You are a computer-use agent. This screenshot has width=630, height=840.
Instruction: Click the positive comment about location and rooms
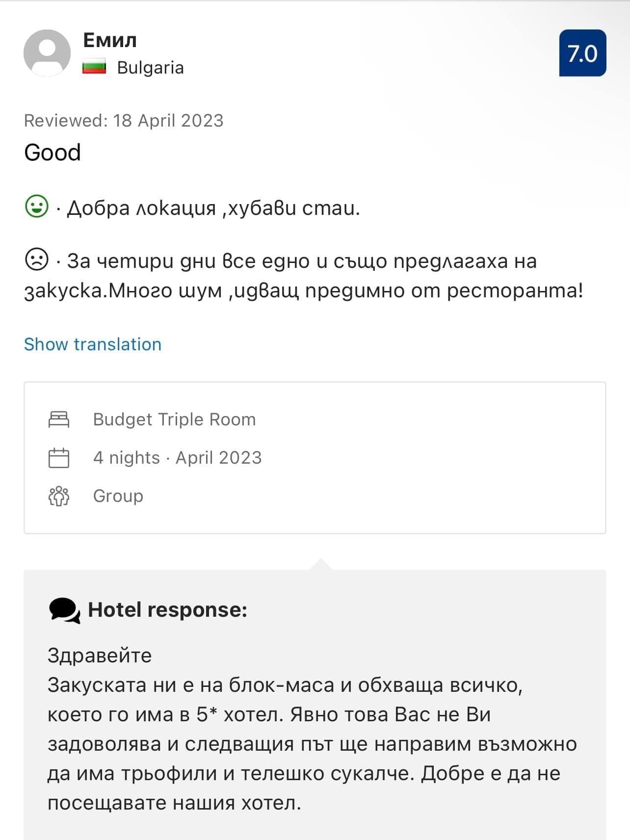[213, 208]
